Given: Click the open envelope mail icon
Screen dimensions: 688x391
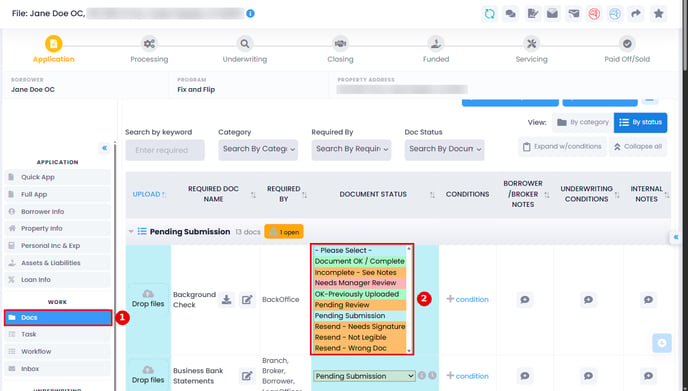Looking at the screenshot, I should (x=552, y=14).
